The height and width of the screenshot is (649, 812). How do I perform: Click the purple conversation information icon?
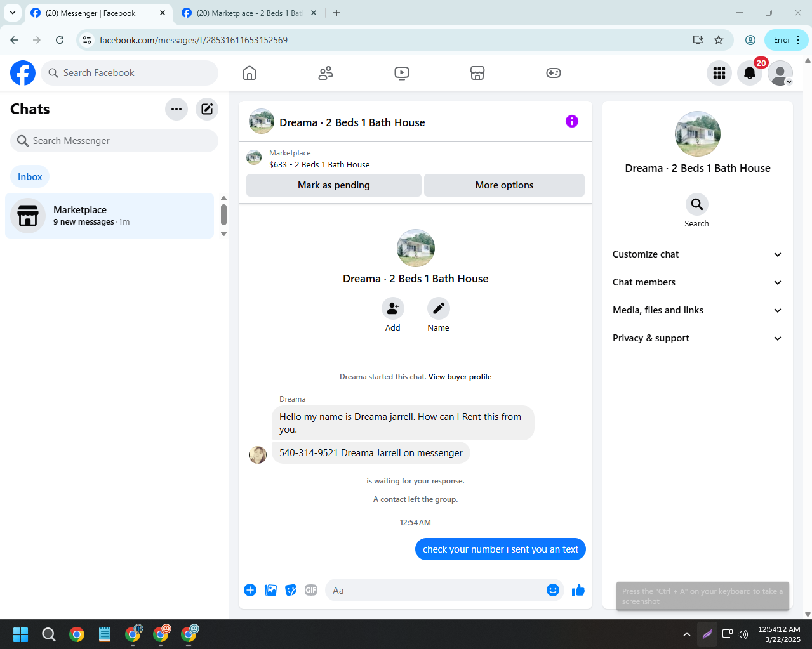(x=572, y=121)
